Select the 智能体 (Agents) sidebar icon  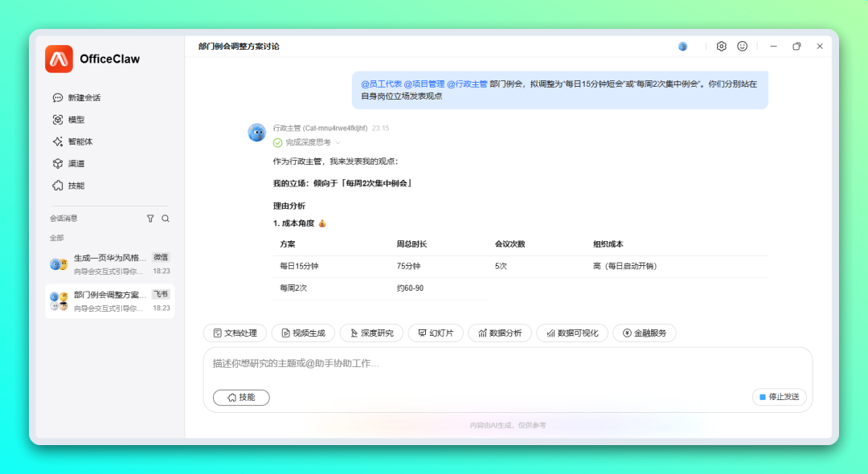[x=78, y=141]
